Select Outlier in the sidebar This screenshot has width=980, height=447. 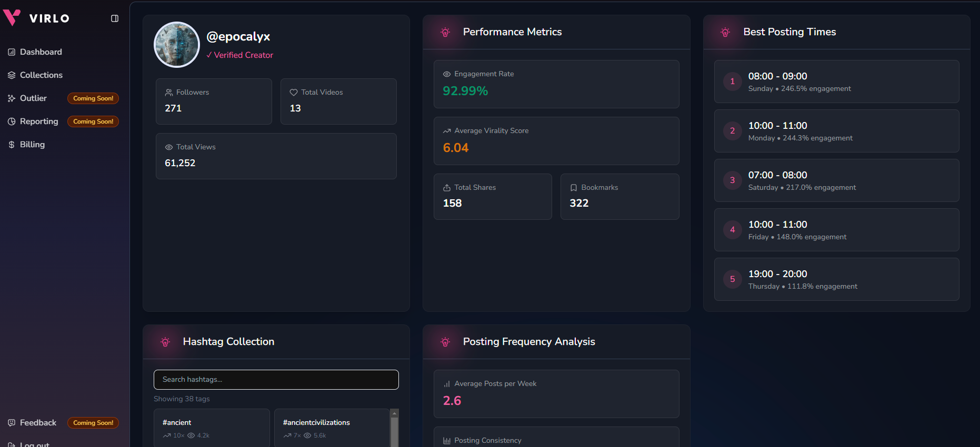(x=33, y=98)
